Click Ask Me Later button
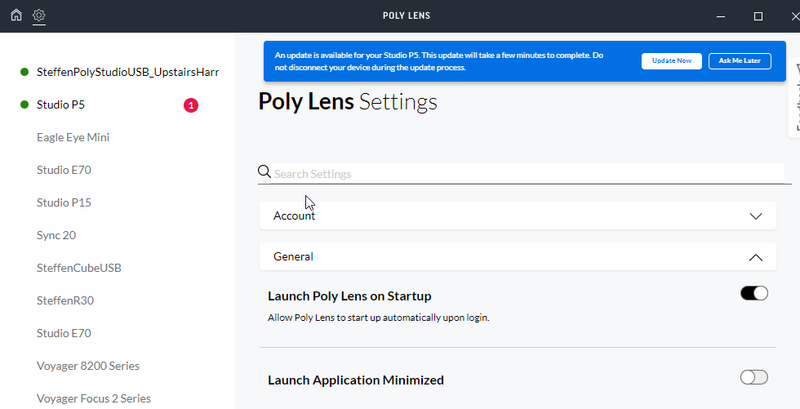Screen dimensions: 800x409 click(740, 61)
